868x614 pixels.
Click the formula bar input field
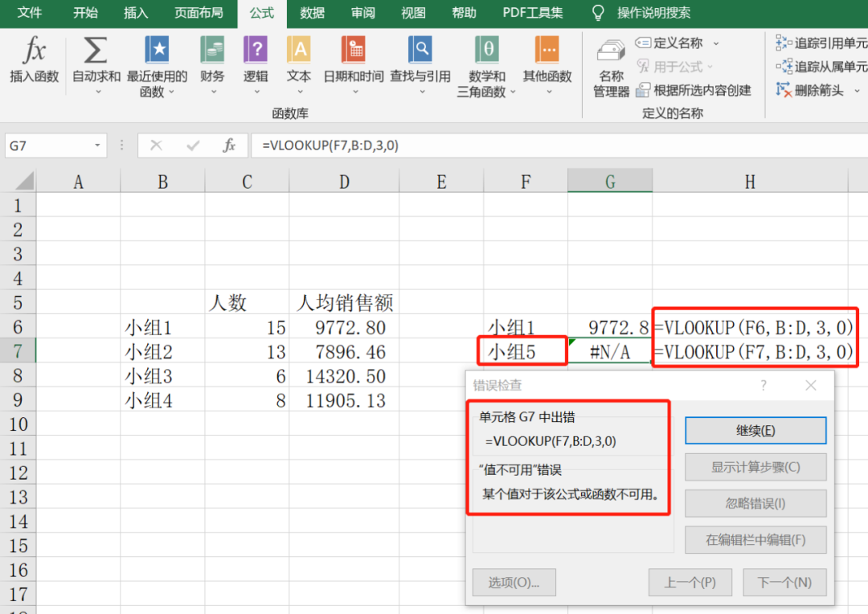[559, 145]
